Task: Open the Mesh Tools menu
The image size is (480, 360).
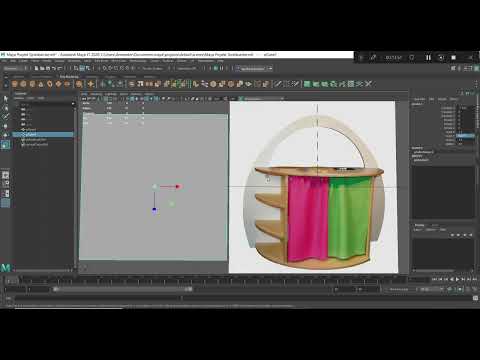Action: click(119, 61)
